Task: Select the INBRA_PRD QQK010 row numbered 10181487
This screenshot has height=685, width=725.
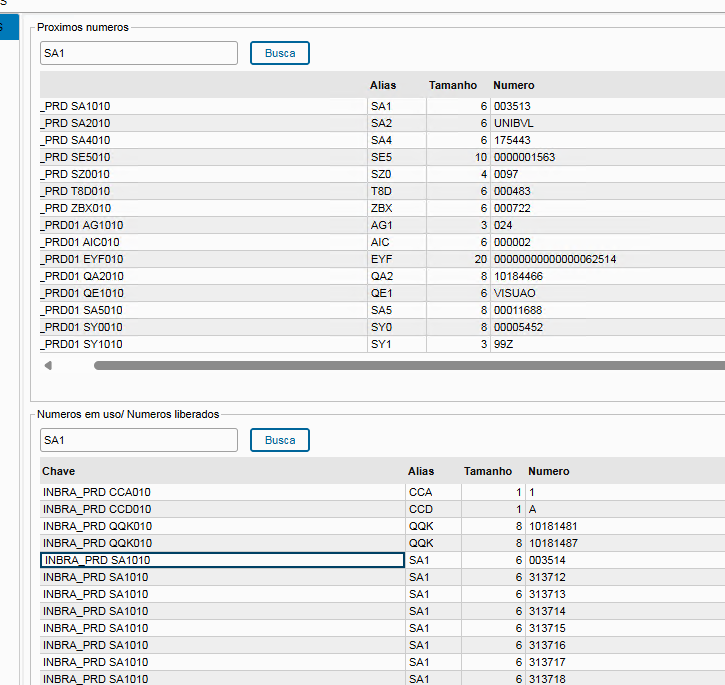Action: pyautogui.click(x=382, y=543)
